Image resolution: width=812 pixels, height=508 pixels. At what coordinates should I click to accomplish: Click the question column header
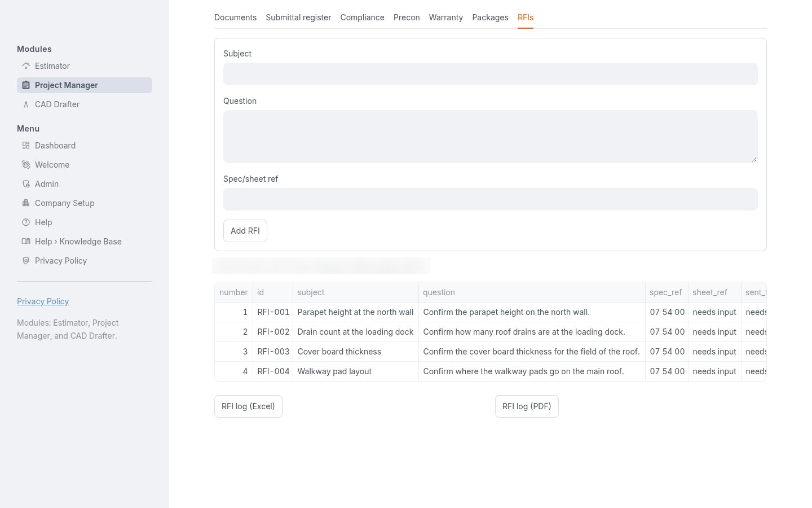pyautogui.click(x=532, y=292)
